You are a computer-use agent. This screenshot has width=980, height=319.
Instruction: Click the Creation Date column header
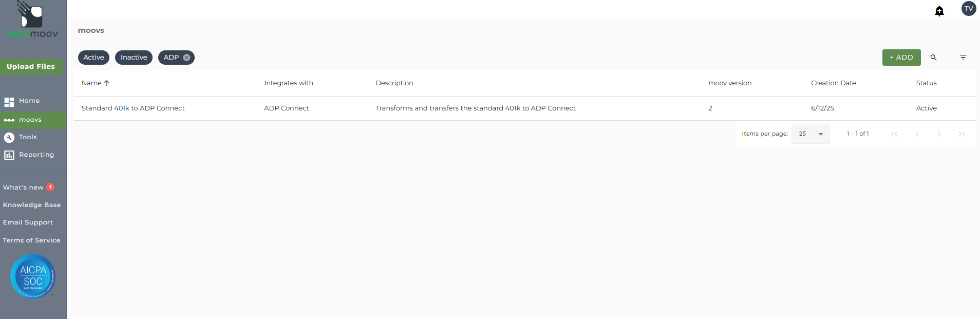click(x=834, y=83)
